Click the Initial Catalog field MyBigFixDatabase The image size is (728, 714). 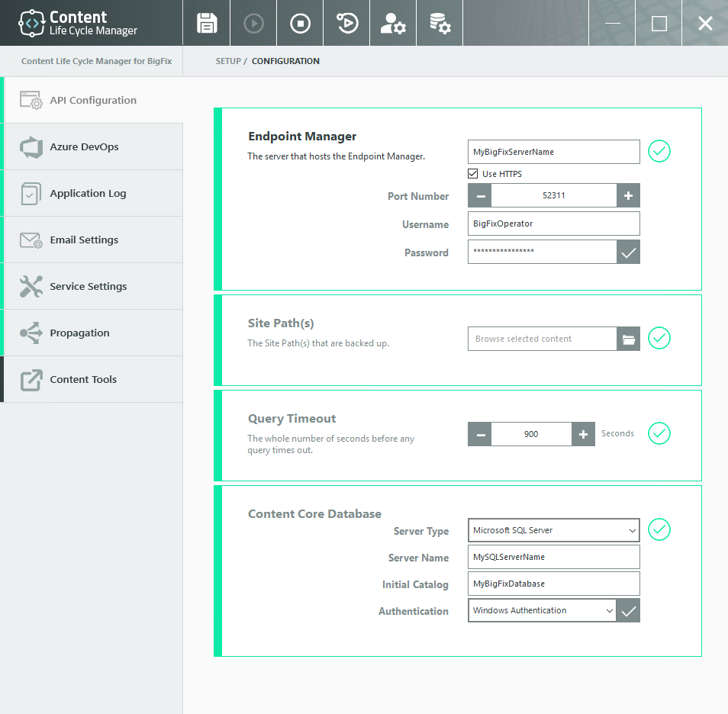[x=553, y=584]
